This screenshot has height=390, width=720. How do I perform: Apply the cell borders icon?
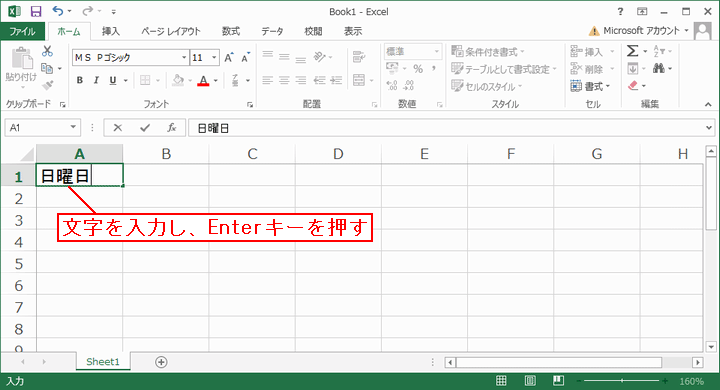click(x=145, y=80)
